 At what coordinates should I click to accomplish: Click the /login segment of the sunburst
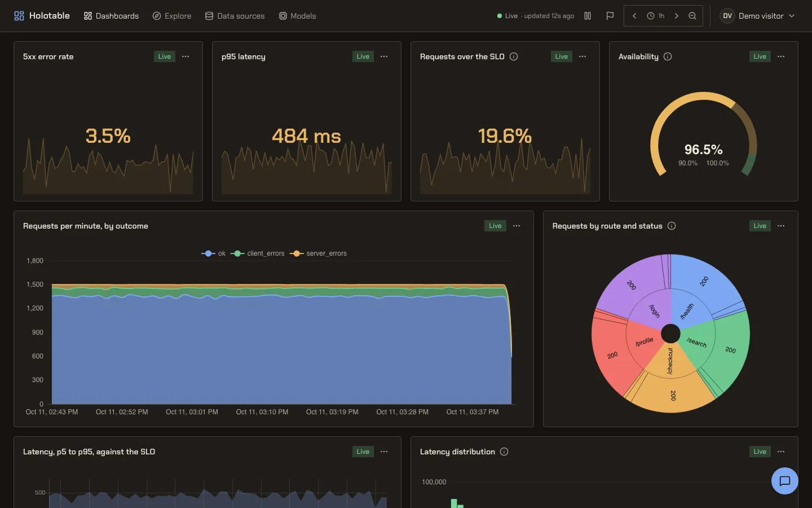coord(654,310)
